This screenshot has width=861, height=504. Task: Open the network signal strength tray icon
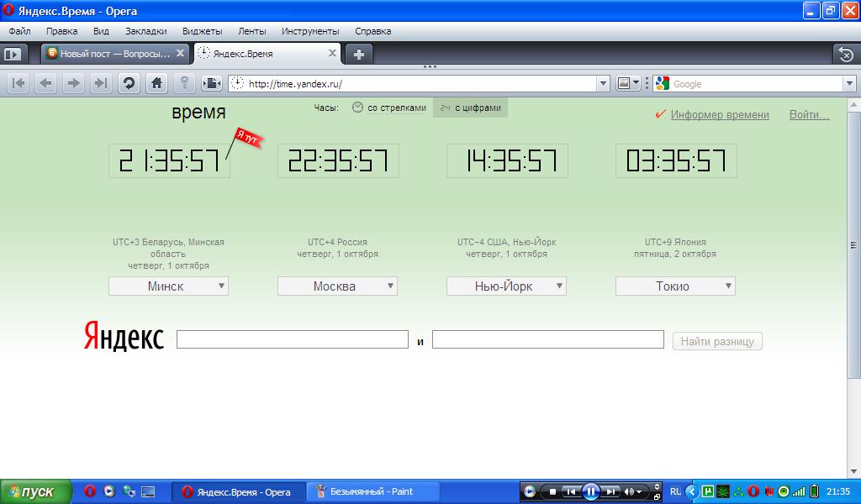[799, 491]
